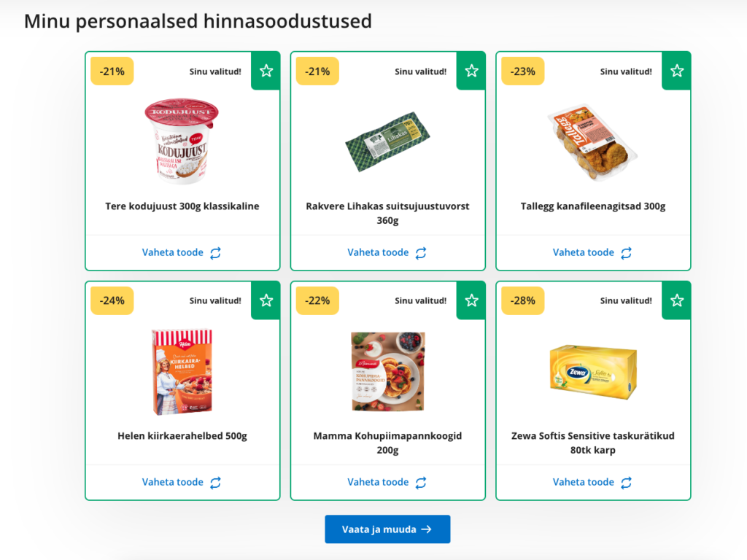Screen dimensions: 747x560
Task: Click swap arrows icon under Tere kodujuust
Action: [216, 253]
